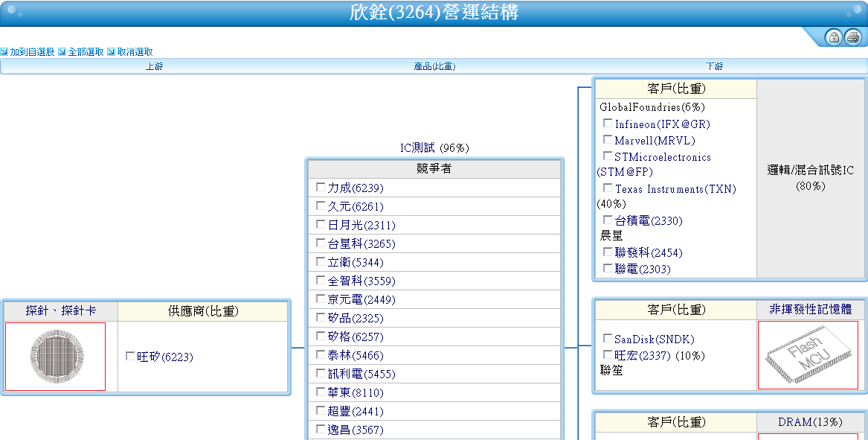Click the arrow icon beside 全部選取
This screenshot has width=868, height=440.
click(62, 51)
